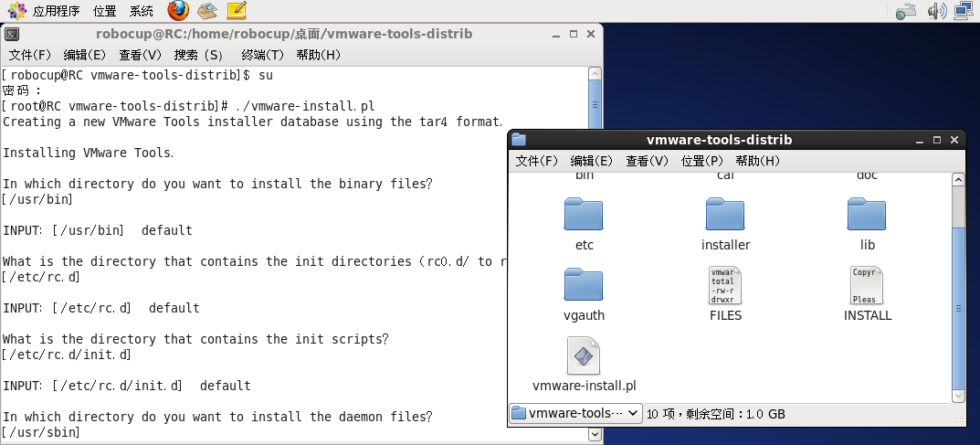Open terminal 编辑(E) menu
This screenshot has width=980, height=445.
[x=85, y=55]
